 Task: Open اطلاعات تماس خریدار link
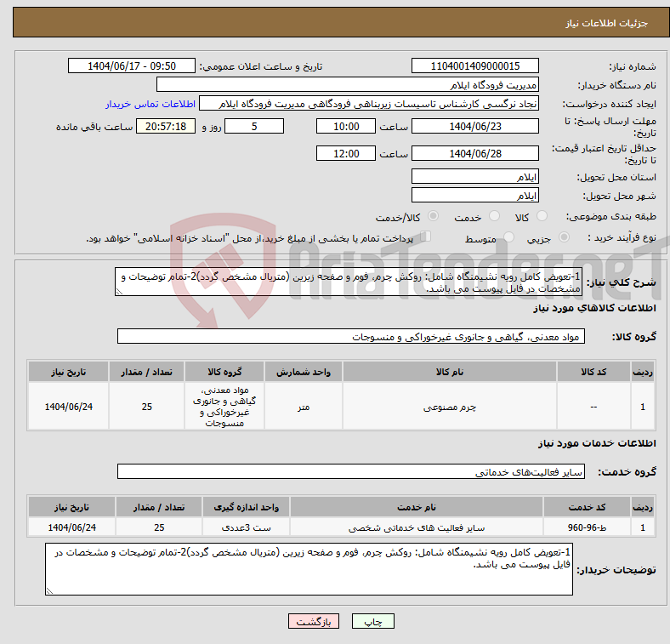click(150, 104)
